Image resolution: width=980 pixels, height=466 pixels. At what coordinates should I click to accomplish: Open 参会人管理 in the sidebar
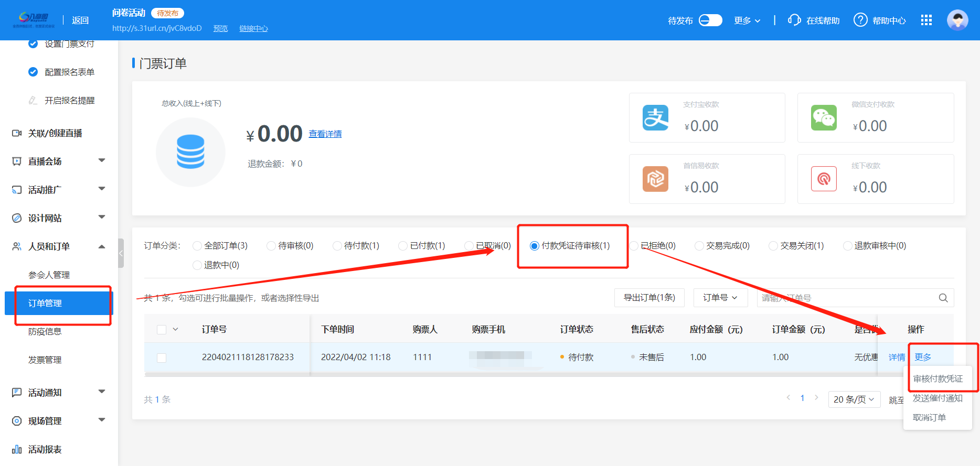point(49,275)
